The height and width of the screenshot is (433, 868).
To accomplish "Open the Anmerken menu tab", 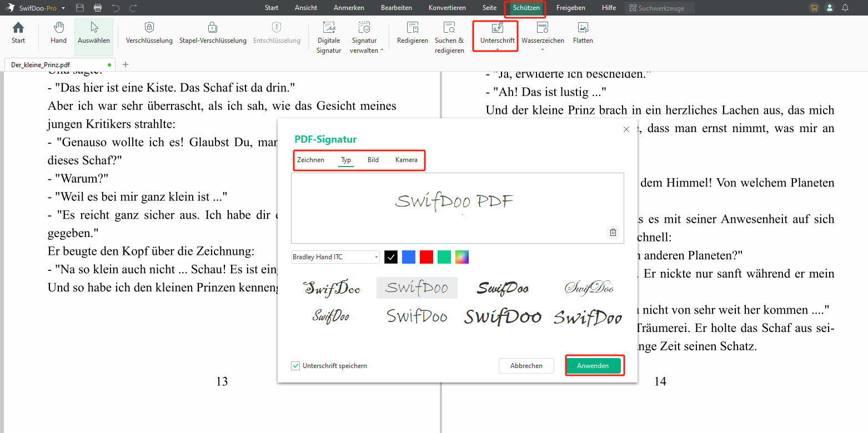I will (x=349, y=8).
